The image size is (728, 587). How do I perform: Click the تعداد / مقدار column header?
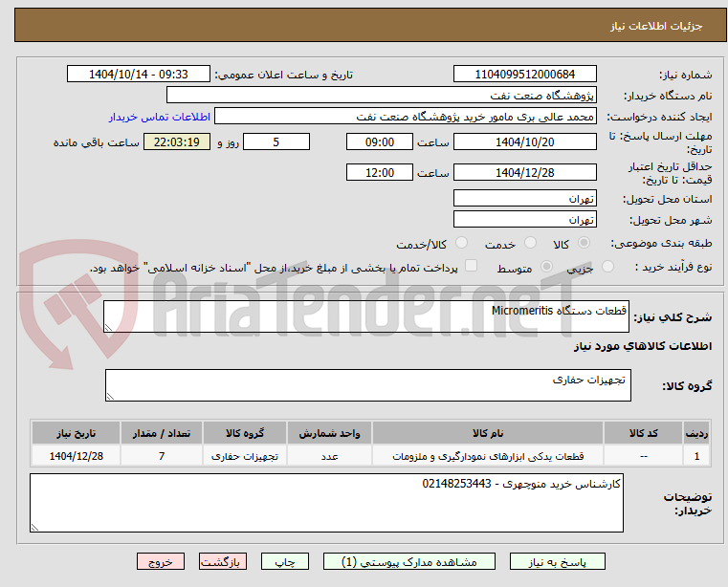[x=161, y=433]
